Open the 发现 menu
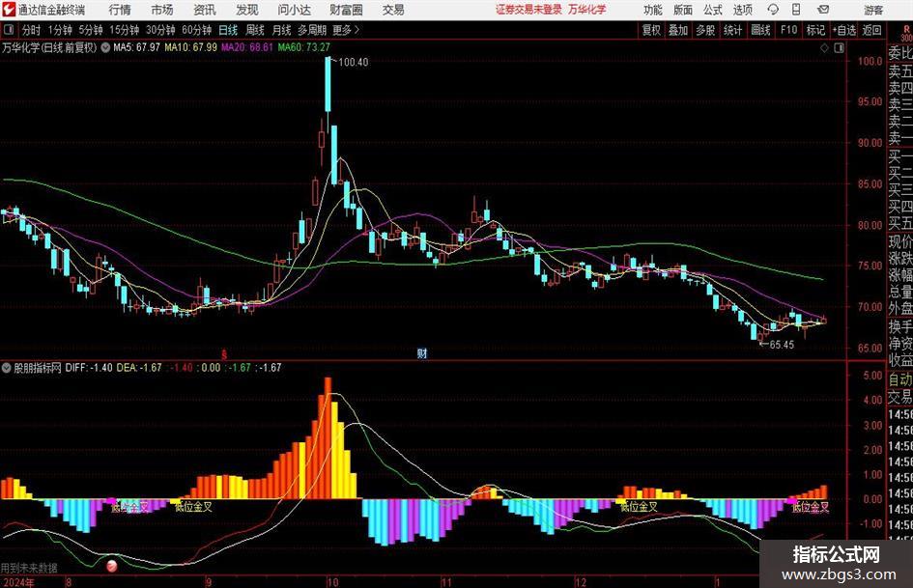Image resolution: width=913 pixels, height=588 pixels. point(247,10)
